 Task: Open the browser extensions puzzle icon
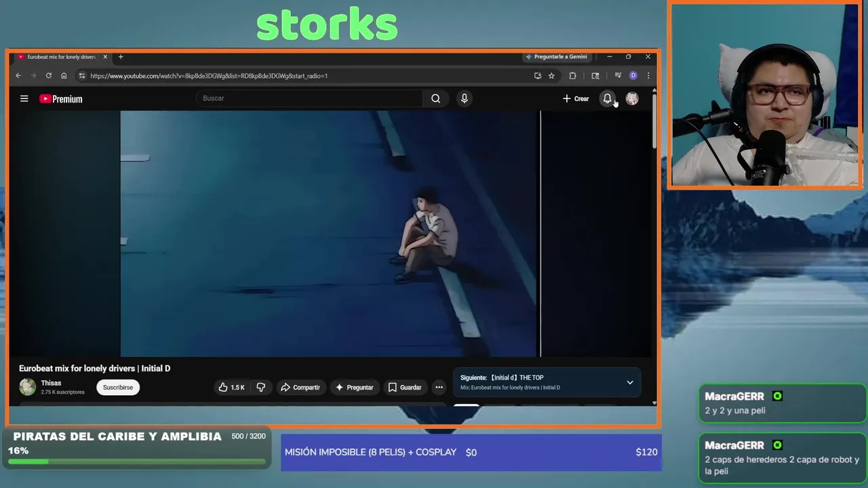pos(572,76)
